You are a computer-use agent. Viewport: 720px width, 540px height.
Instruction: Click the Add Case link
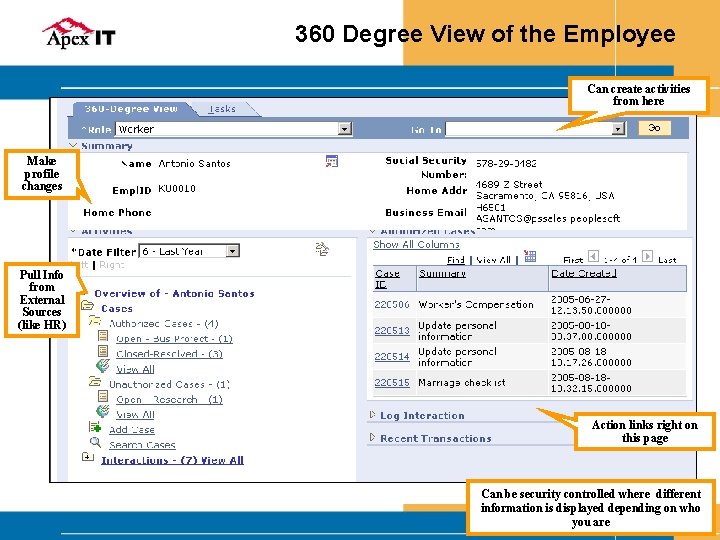click(x=132, y=430)
